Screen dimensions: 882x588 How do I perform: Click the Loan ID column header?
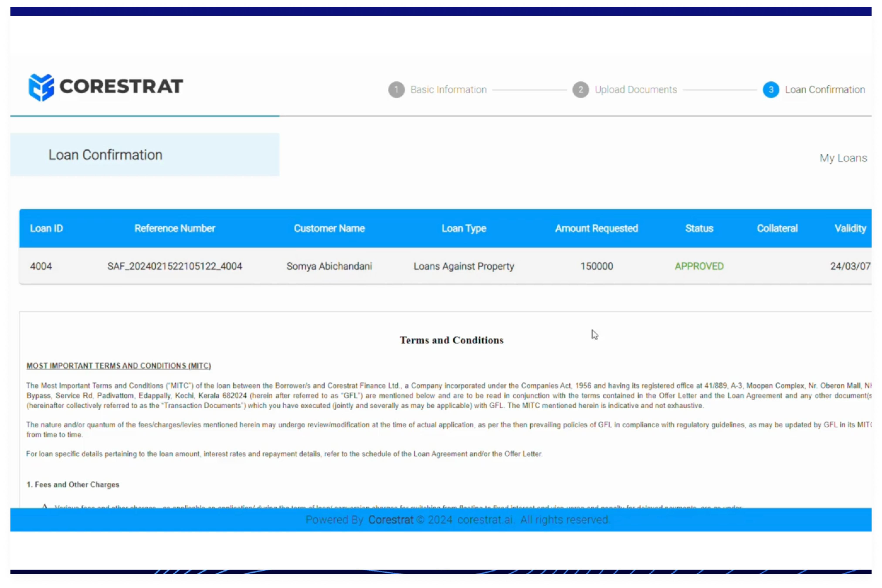pos(47,228)
